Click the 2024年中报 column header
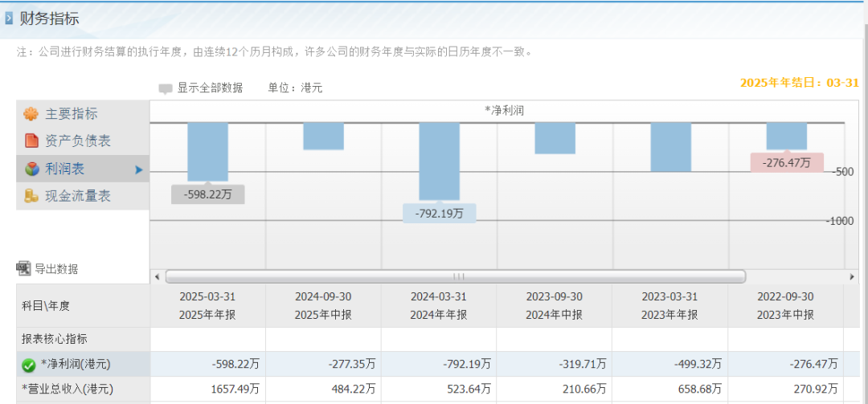Screen dimensions: 868x404 [x=555, y=305]
